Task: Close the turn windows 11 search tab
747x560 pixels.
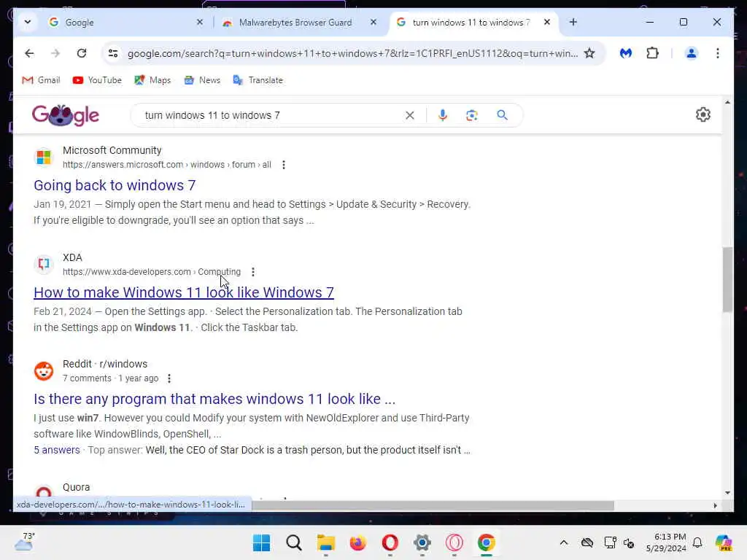Action: pos(547,22)
